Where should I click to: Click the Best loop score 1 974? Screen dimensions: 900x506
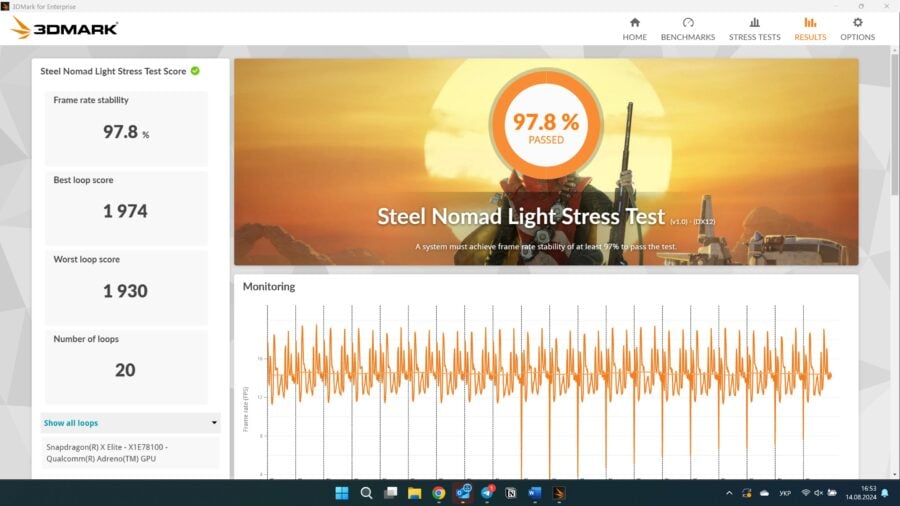125,211
